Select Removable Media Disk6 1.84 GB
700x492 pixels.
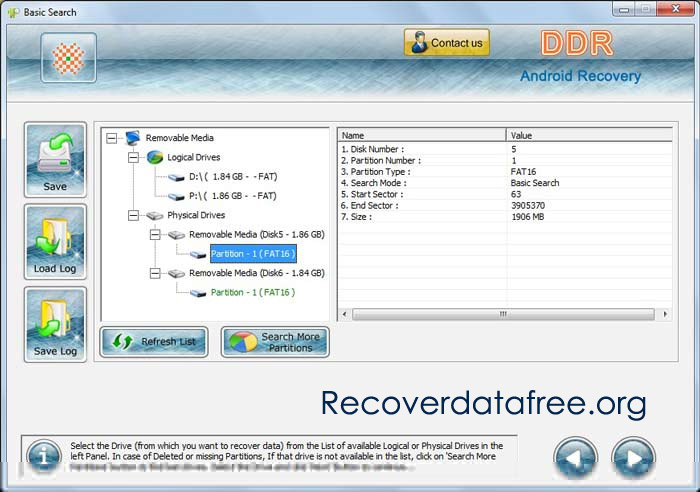coord(257,273)
